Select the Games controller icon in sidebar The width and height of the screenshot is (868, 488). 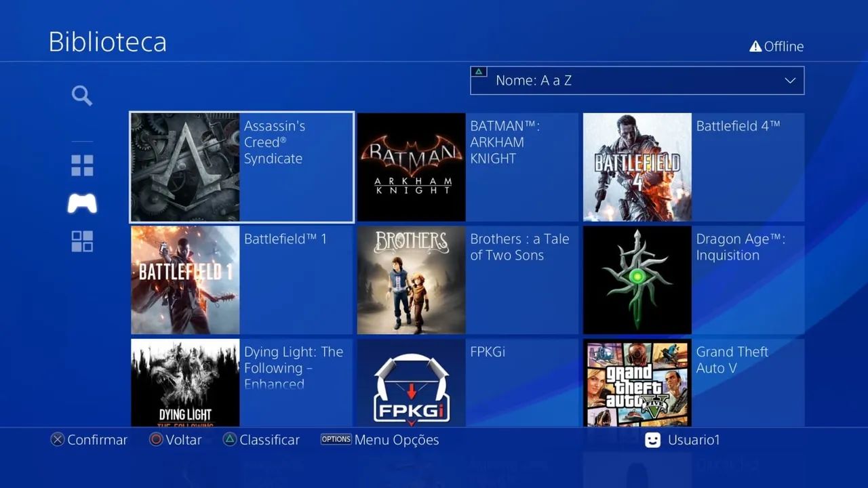click(x=82, y=203)
